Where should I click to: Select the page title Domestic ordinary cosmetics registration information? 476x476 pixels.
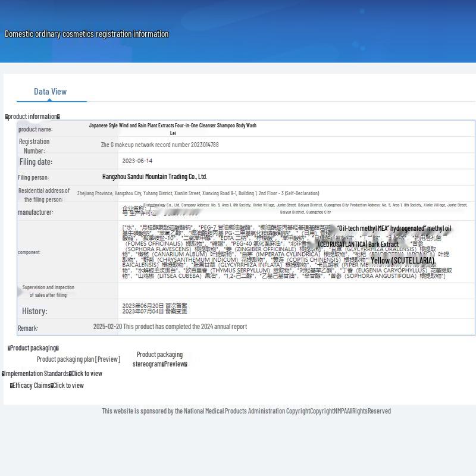[86, 34]
